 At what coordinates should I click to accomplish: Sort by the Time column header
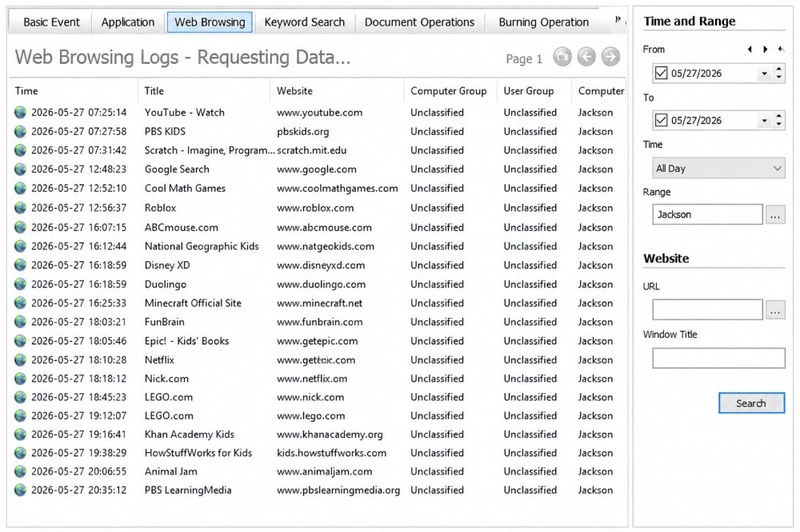pyautogui.click(x=73, y=91)
